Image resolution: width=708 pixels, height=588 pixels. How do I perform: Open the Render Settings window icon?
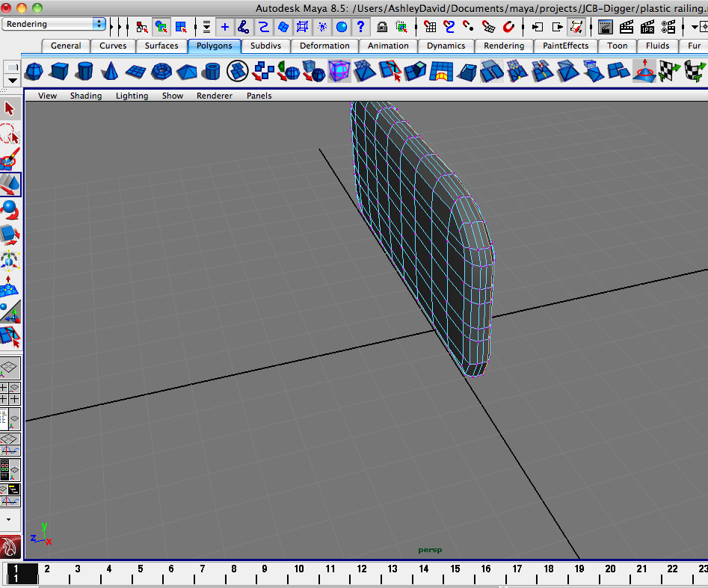click(x=668, y=27)
